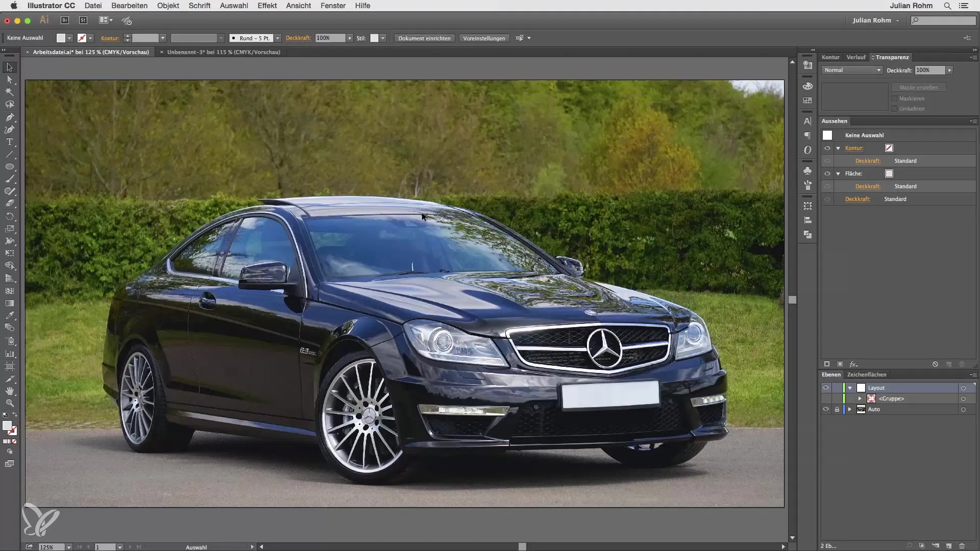Collapse Fläche attribute in Aussehen

838,173
